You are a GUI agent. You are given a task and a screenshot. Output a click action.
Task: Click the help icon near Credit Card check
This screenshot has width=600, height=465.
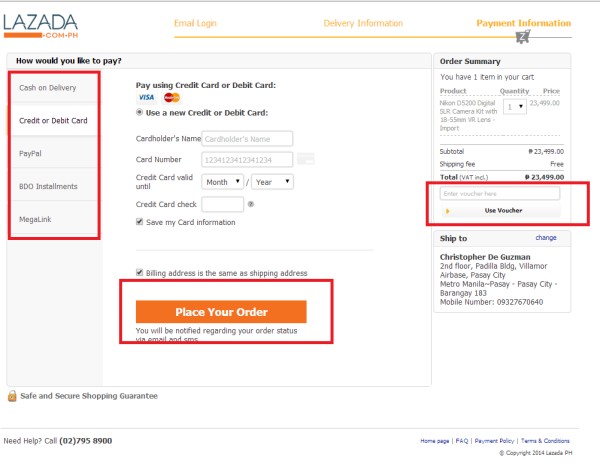pos(251,204)
